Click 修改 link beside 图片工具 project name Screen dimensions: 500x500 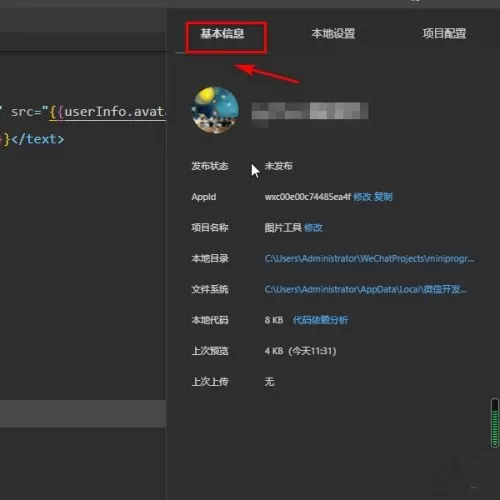(313, 228)
